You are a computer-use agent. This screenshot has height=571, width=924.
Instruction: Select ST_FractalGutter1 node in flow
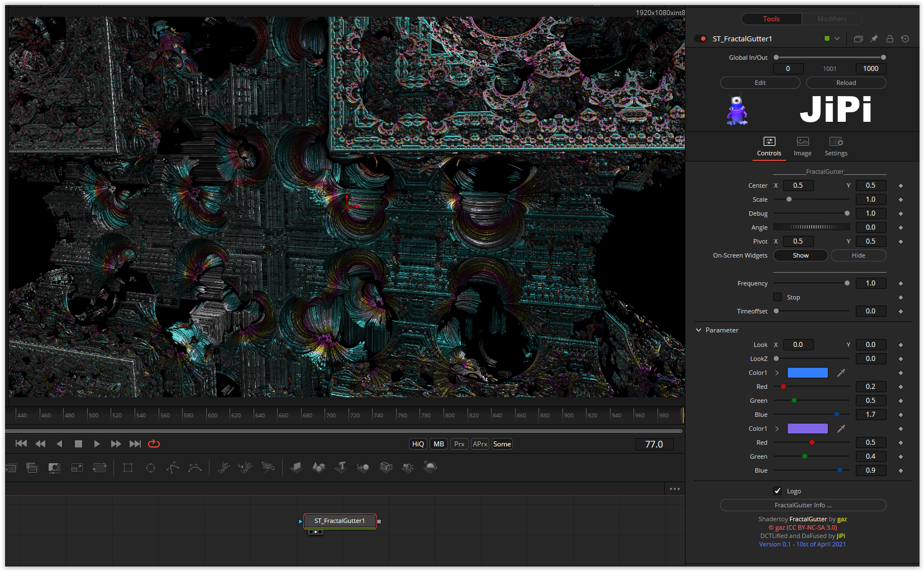[340, 521]
